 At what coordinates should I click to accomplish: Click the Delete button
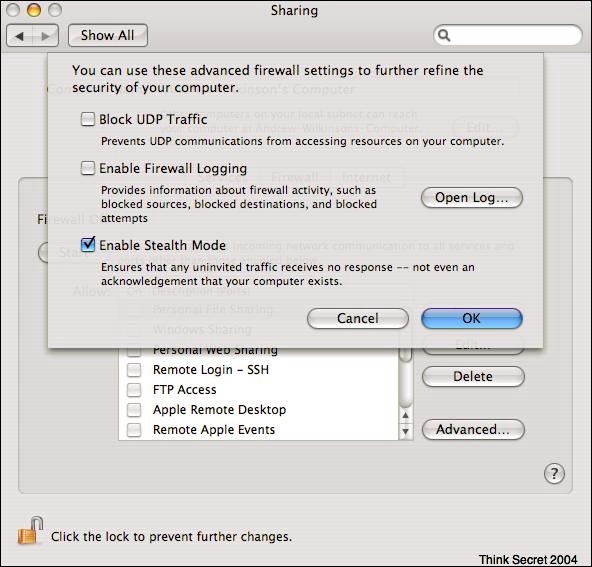coord(473,376)
